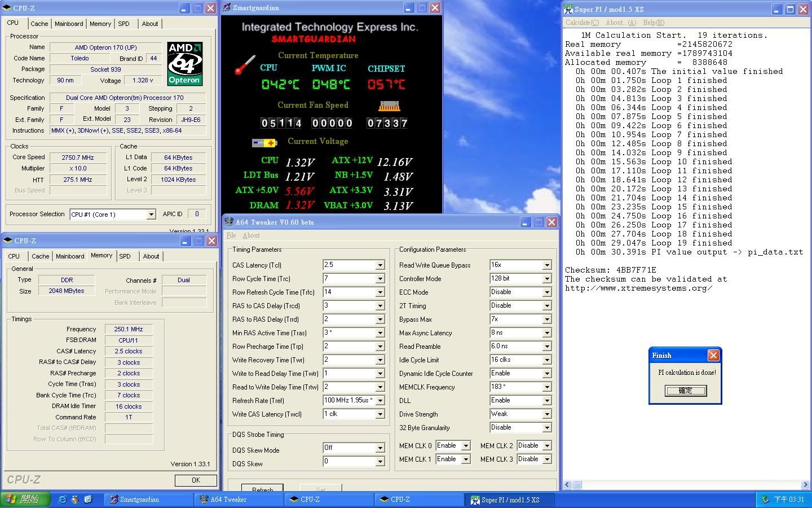Switch to A64 Tweaker via its taskbar button

[239, 500]
